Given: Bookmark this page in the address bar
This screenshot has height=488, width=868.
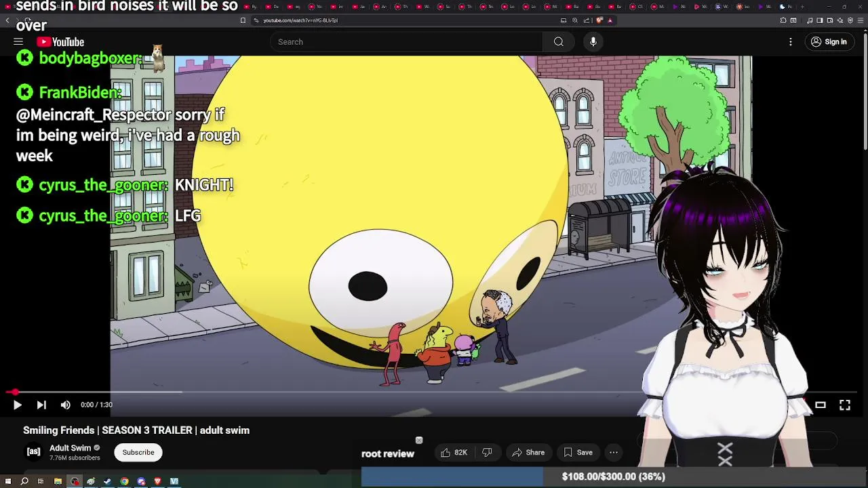Looking at the screenshot, I should (243, 20).
